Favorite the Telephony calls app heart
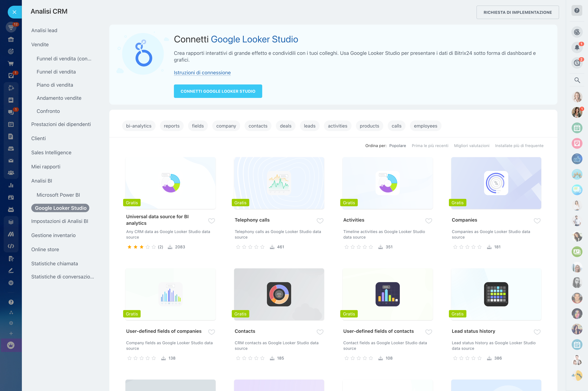This screenshot has width=588, height=391. tap(320, 221)
